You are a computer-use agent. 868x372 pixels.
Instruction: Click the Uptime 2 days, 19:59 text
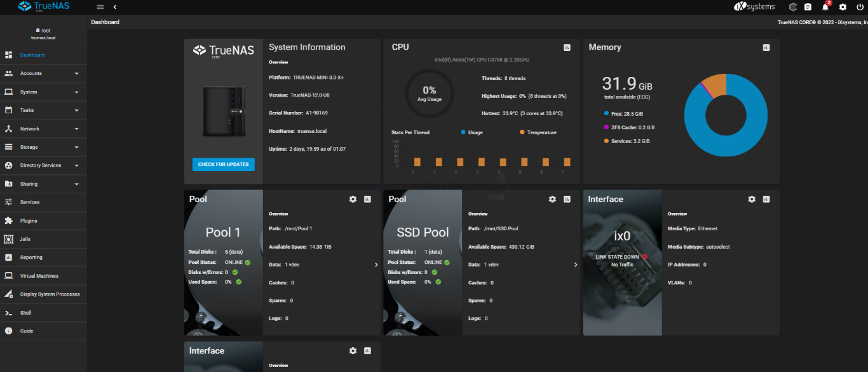308,149
